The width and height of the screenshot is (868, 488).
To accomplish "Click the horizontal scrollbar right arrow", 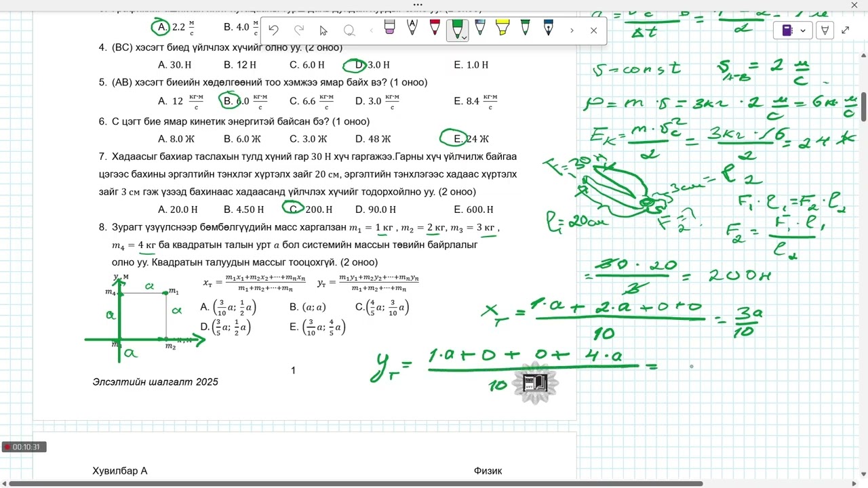I will 855,483.
